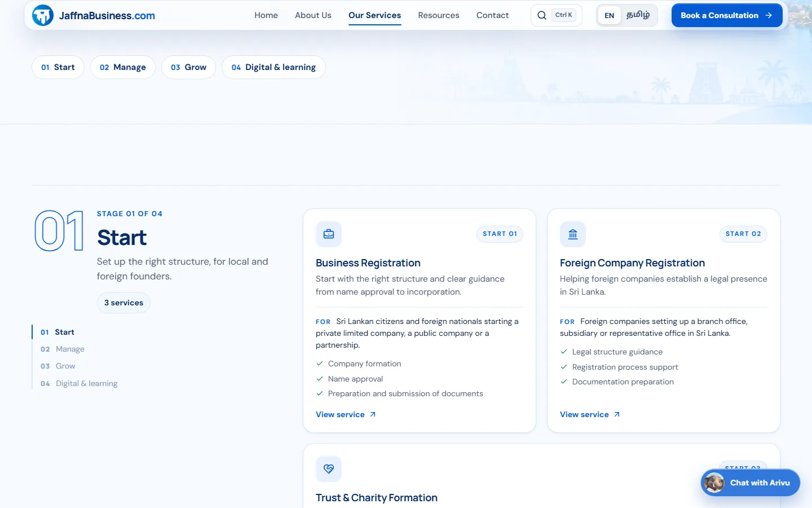Select 03 Grow in side navigation
The height and width of the screenshot is (508, 812).
coord(58,366)
